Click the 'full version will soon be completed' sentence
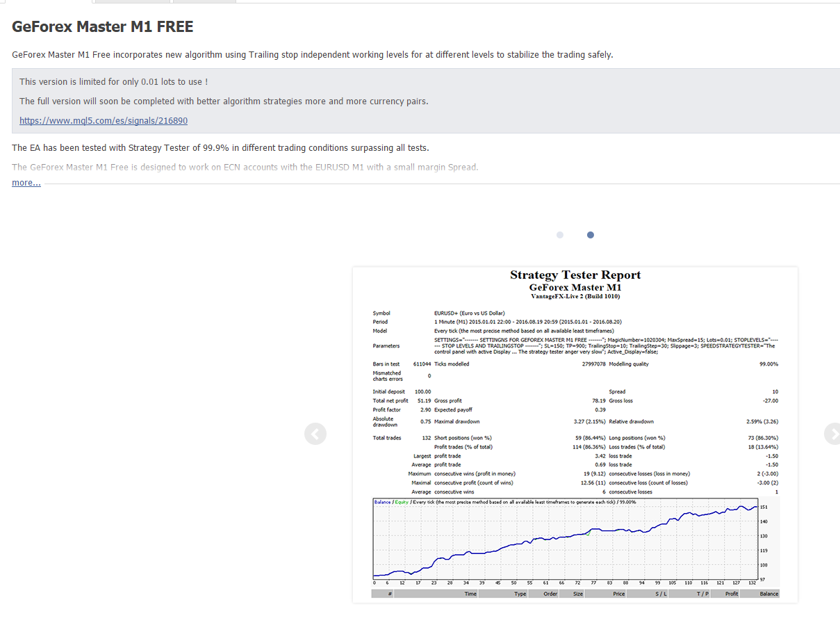840x618 pixels. pyautogui.click(x=224, y=101)
